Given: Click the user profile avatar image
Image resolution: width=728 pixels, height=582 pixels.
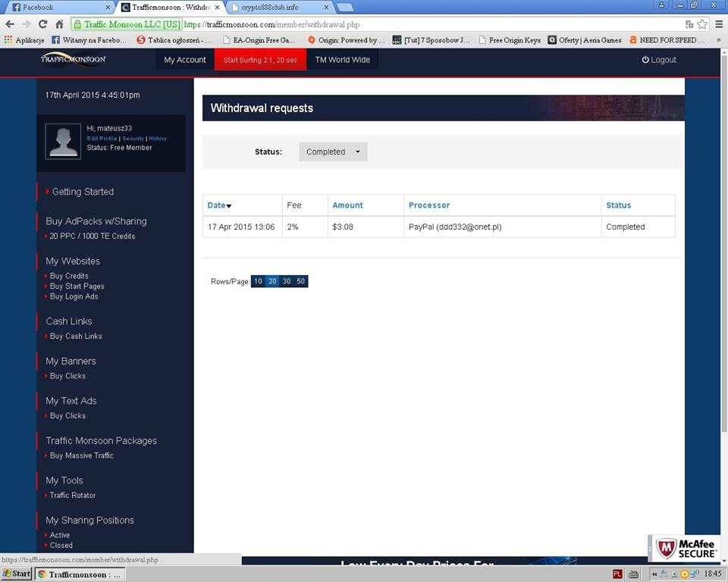Looking at the screenshot, I should pos(63,142).
